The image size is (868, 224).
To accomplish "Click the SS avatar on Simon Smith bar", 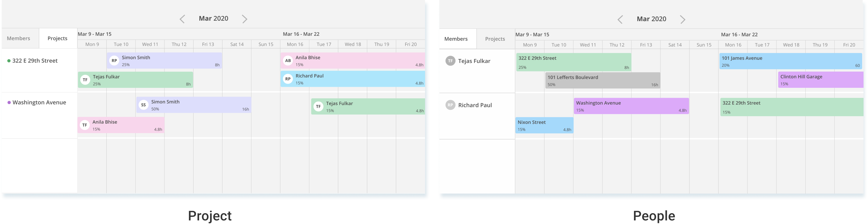I will (144, 105).
